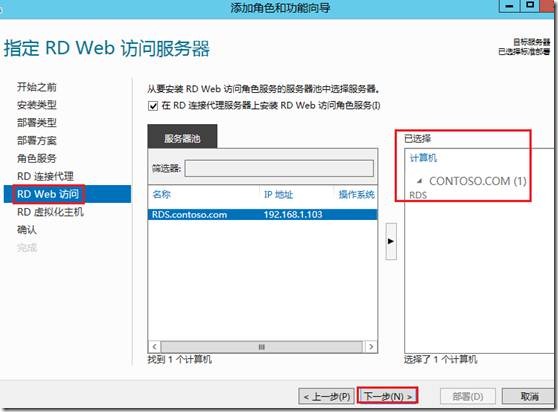This screenshot has width=558, height=412.
Task: Minimize the wizard window
Action: 509,6
